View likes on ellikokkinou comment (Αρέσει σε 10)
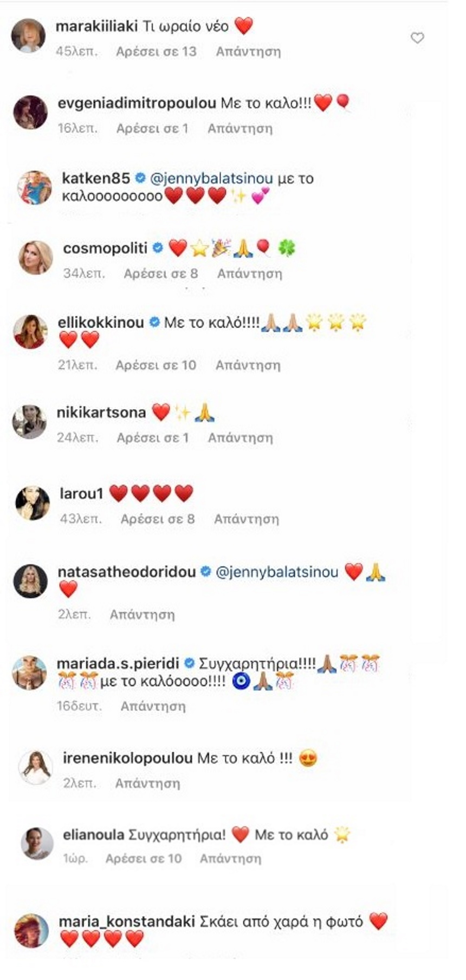Screen dimensions: 466x980 pyautogui.click(x=156, y=365)
